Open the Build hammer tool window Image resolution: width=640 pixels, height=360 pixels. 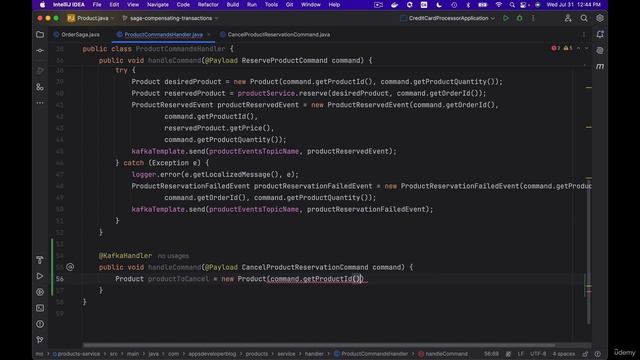40,260
